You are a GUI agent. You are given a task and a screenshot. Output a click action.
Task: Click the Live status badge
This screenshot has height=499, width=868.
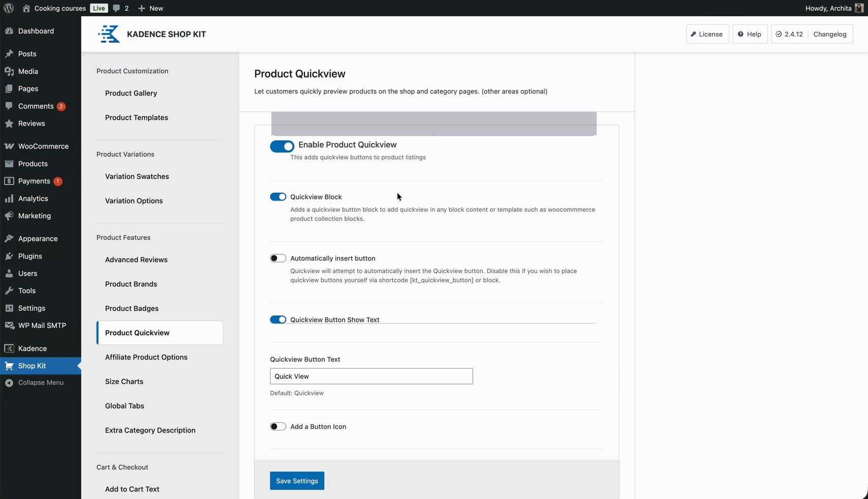(99, 8)
